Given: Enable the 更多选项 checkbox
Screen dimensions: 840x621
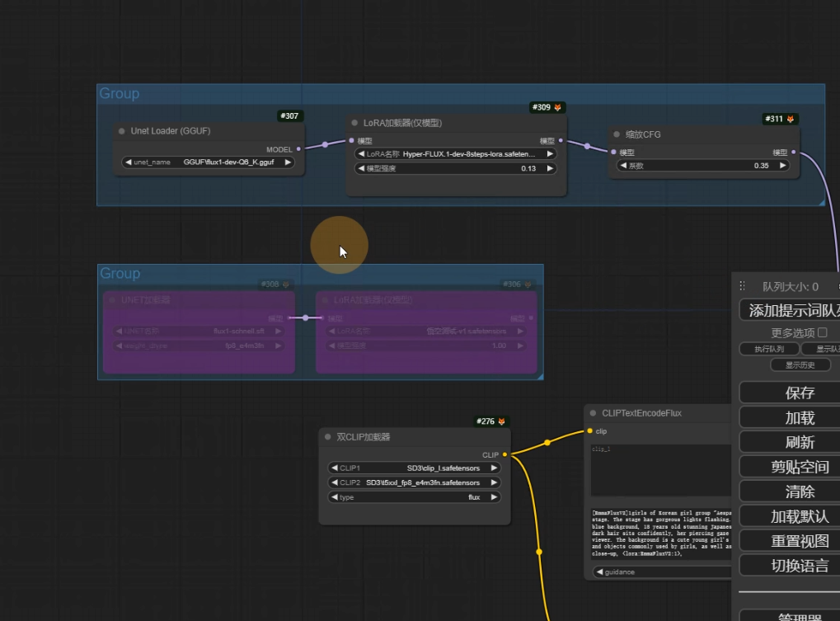Looking at the screenshot, I should [822, 332].
